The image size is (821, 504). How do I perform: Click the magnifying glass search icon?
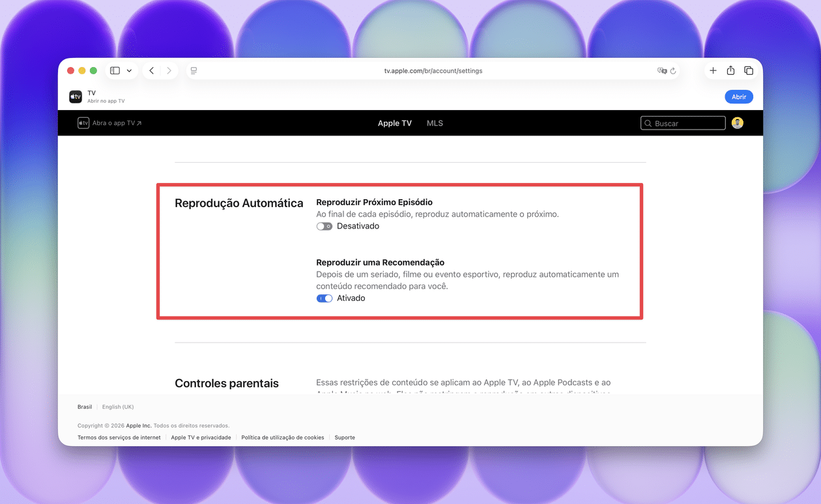click(x=648, y=123)
